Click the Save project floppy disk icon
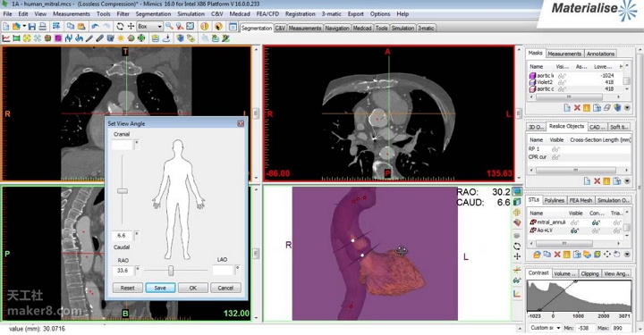This screenshot has height=335, width=644. pyautogui.click(x=32, y=26)
